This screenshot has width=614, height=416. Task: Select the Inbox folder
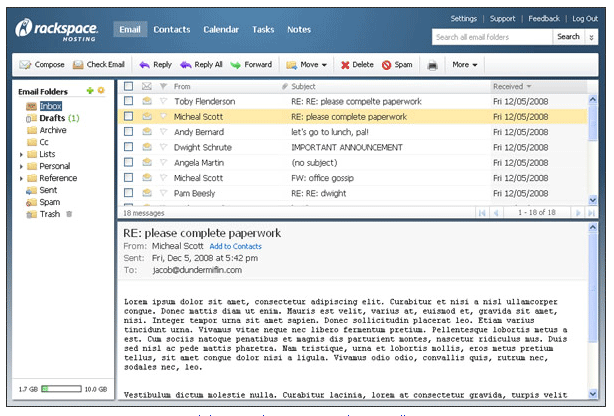(51, 106)
